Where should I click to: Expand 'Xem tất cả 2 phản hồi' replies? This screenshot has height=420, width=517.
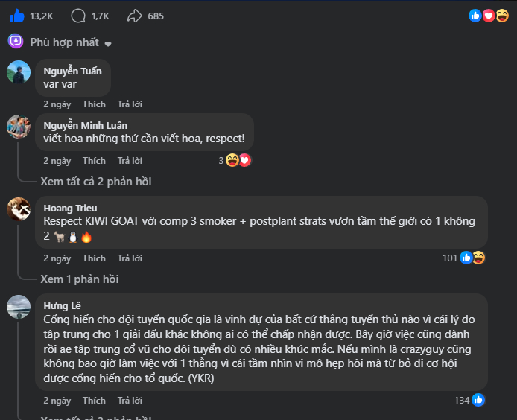[96, 181]
